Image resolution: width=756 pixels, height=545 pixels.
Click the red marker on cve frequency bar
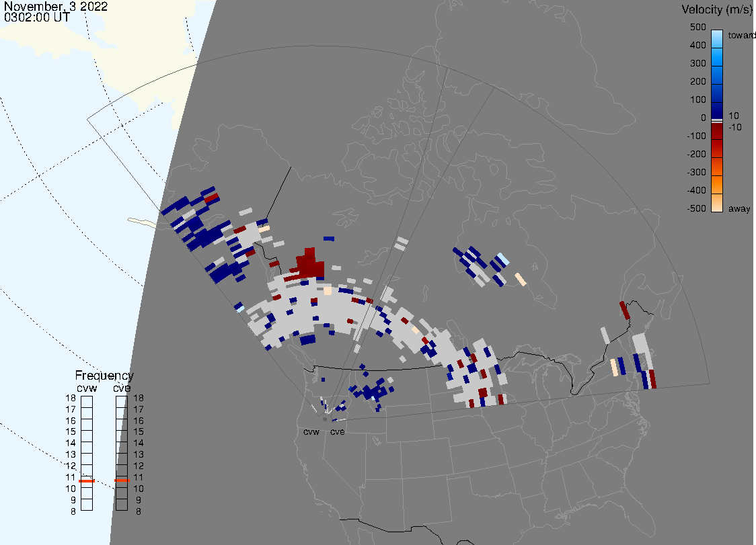pos(122,480)
